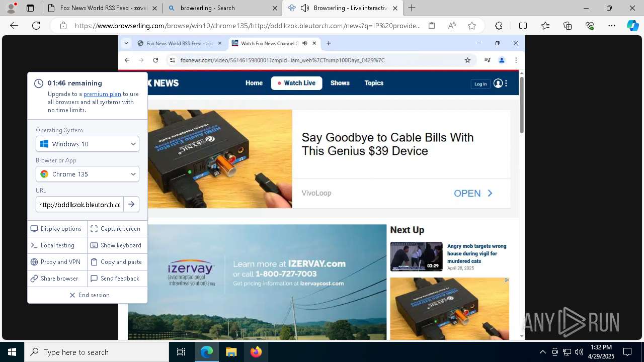
Task: Open inner Chrome three-dot menu
Action: pyautogui.click(x=516, y=60)
